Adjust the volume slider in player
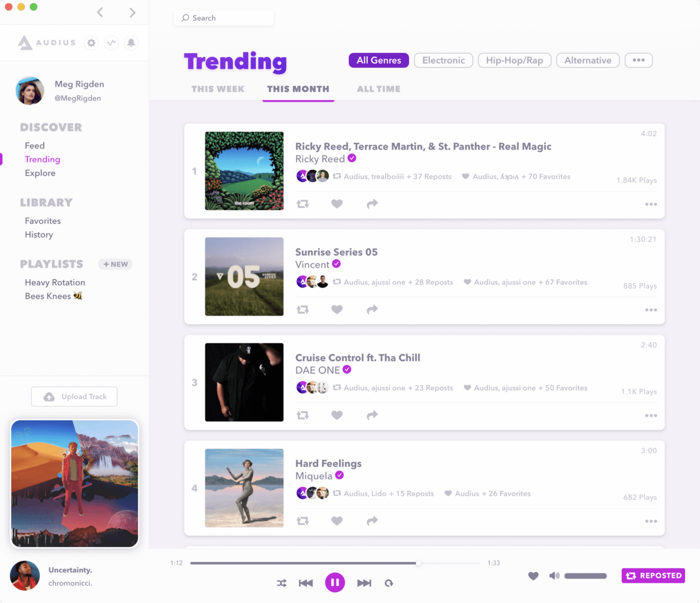The height and width of the screenshot is (603, 700). (x=585, y=576)
